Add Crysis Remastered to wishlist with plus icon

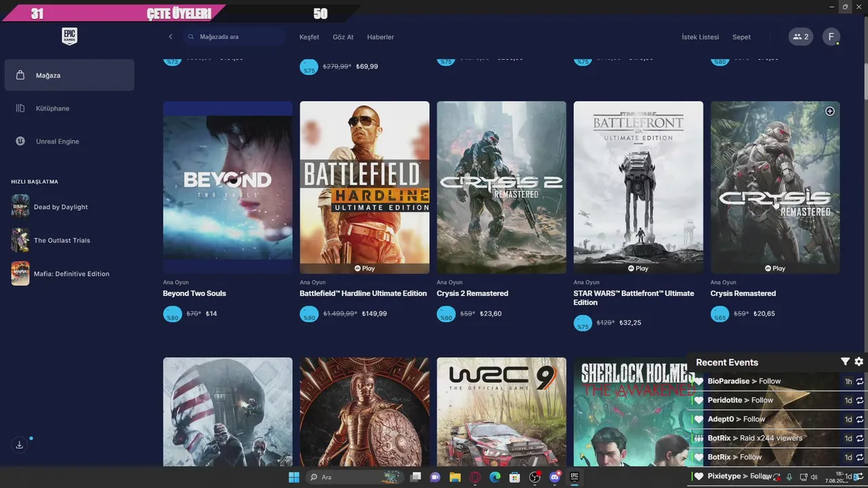(830, 111)
